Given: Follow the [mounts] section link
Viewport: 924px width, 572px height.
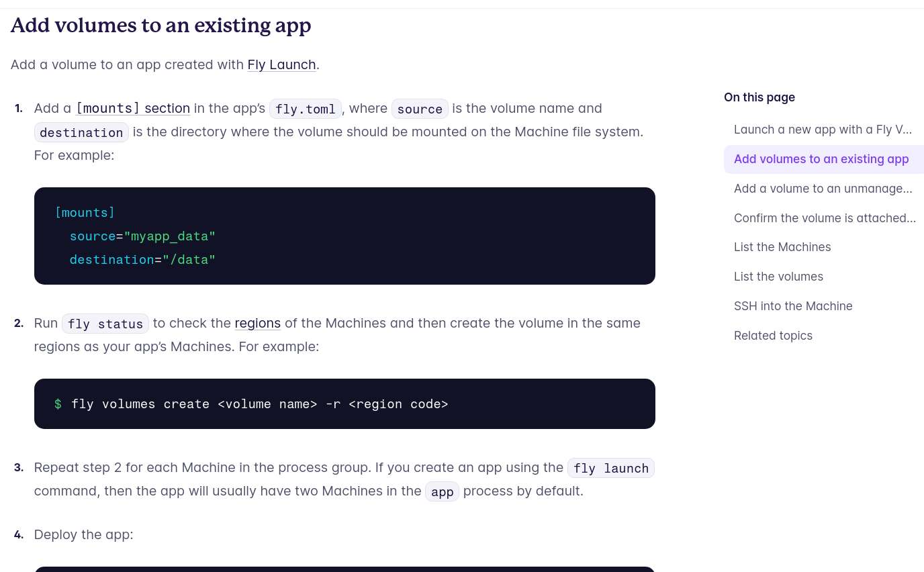Looking at the screenshot, I should (133, 108).
